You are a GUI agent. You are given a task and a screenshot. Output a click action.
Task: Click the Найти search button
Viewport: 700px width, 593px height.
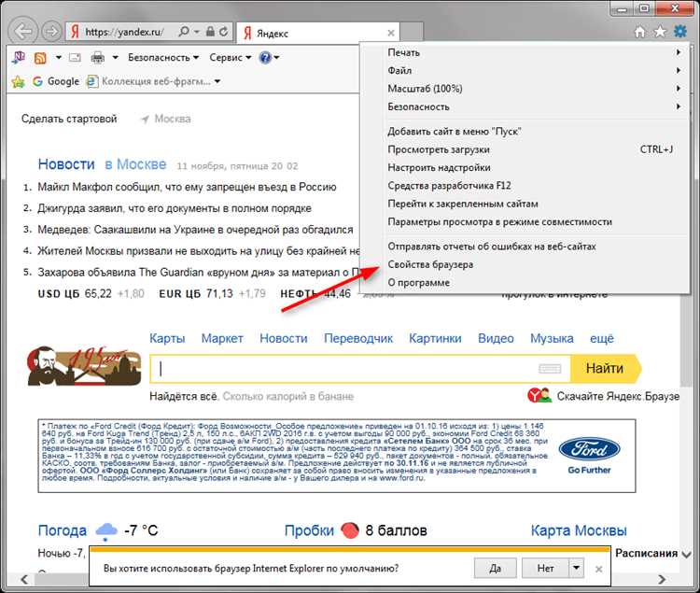[x=605, y=368]
